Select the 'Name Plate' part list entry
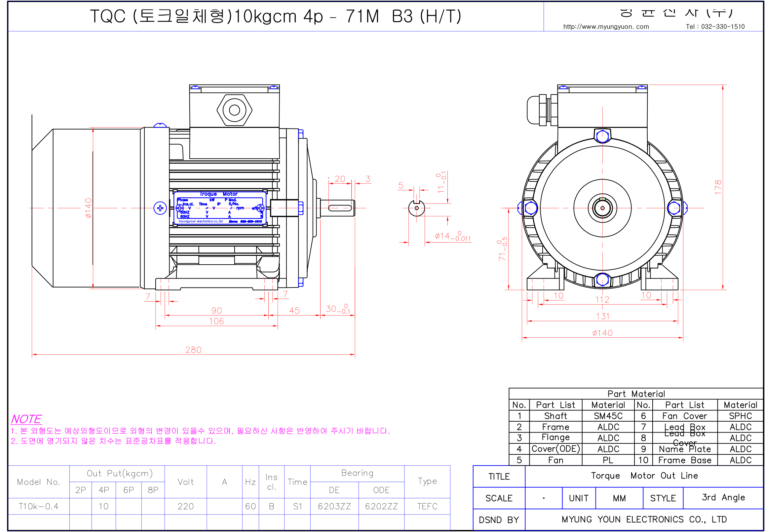 [684, 449]
